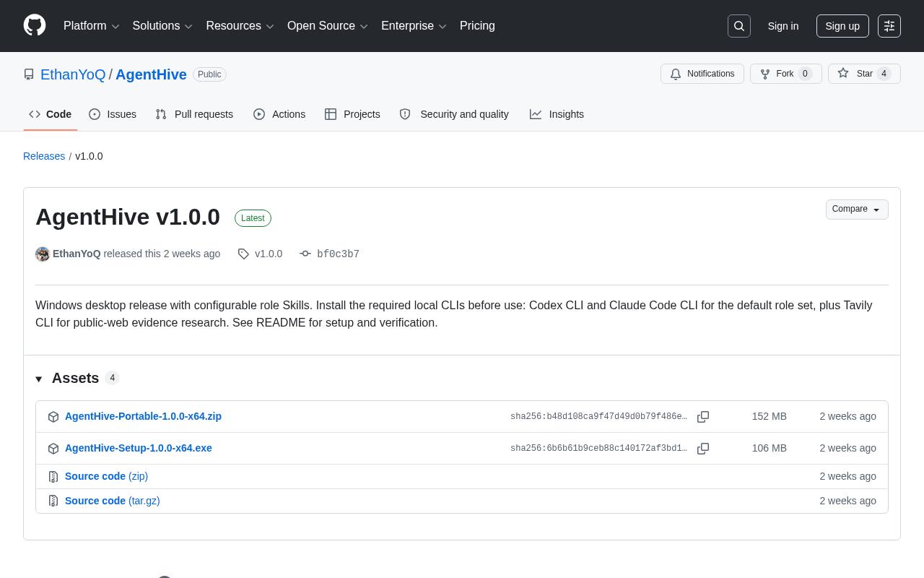Star the AgentHive repository
This screenshot has width=924, height=578.
[x=864, y=74]
